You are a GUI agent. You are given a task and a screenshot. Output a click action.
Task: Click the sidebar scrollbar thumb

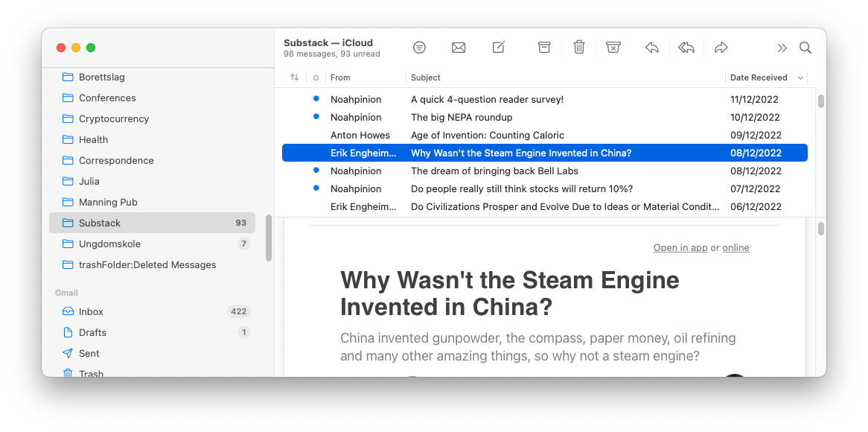[x=269, y=238]
